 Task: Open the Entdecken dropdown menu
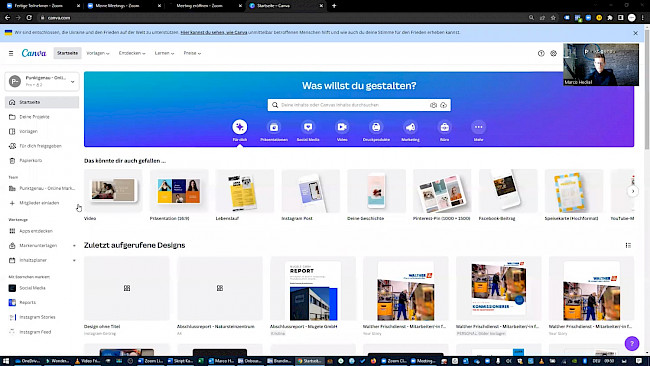[x=132, y=53]
